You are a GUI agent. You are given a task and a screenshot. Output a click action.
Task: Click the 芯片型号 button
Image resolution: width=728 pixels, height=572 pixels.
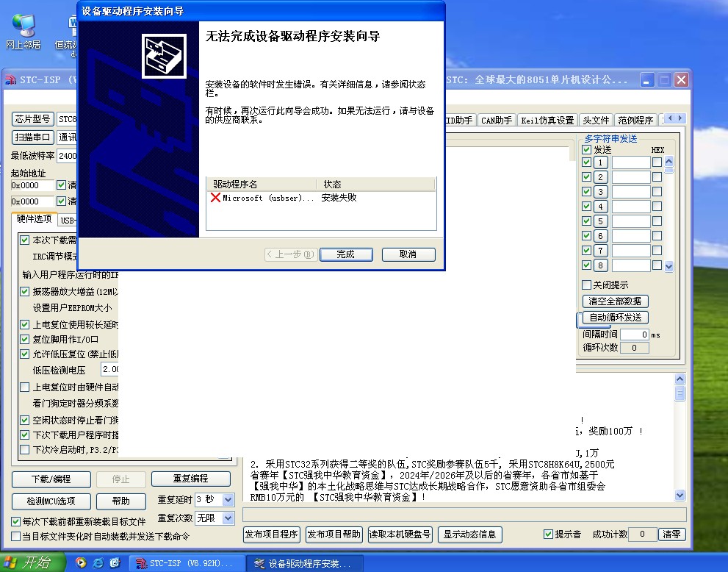click(x=32, y=119)
